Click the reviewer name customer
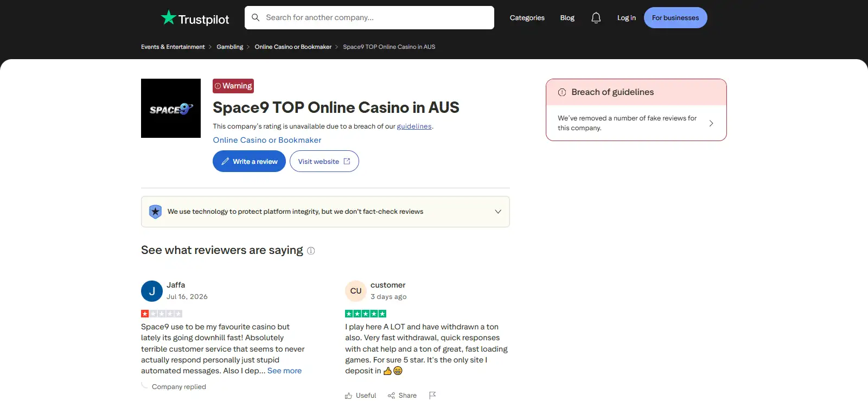Screen dimensions: 868x401 tap(388, 285)
